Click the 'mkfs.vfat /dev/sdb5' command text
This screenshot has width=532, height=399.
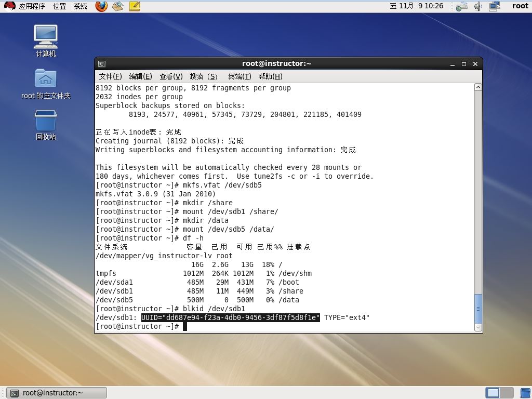point(222,185)
